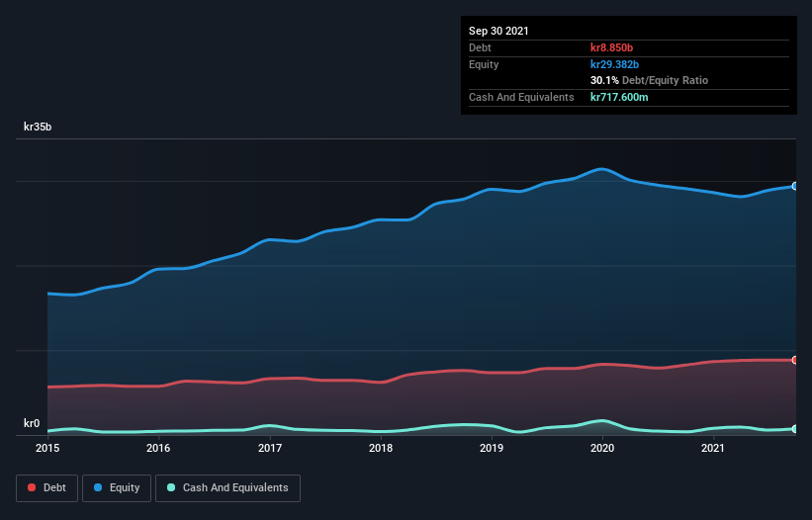
Task: Click the red Debt endpoint marker
Action: click(795, 360)
